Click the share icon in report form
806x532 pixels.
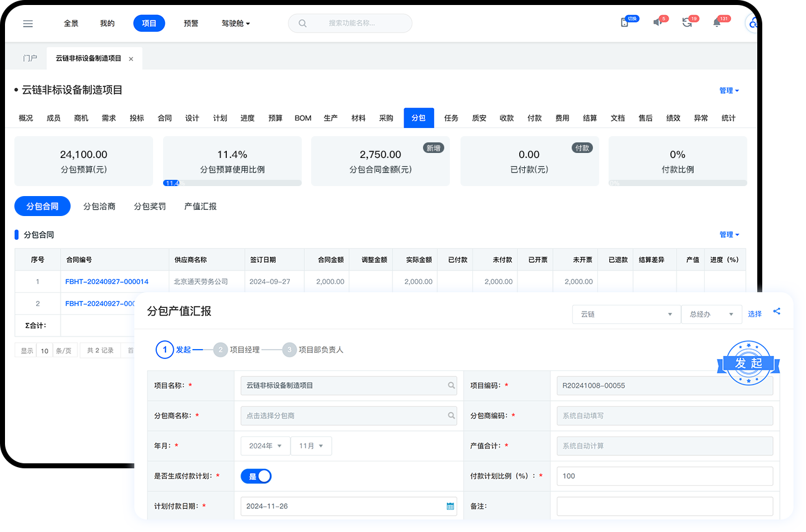pos(777,311)
